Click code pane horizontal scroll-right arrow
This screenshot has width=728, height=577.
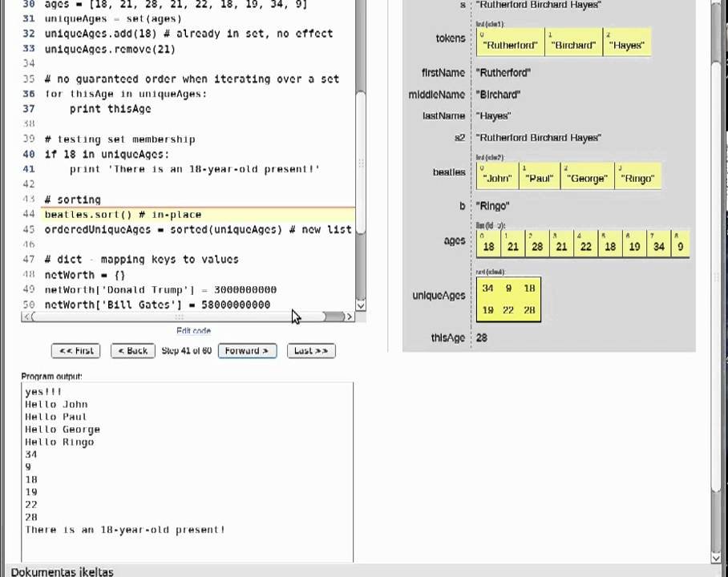(350, 317)
